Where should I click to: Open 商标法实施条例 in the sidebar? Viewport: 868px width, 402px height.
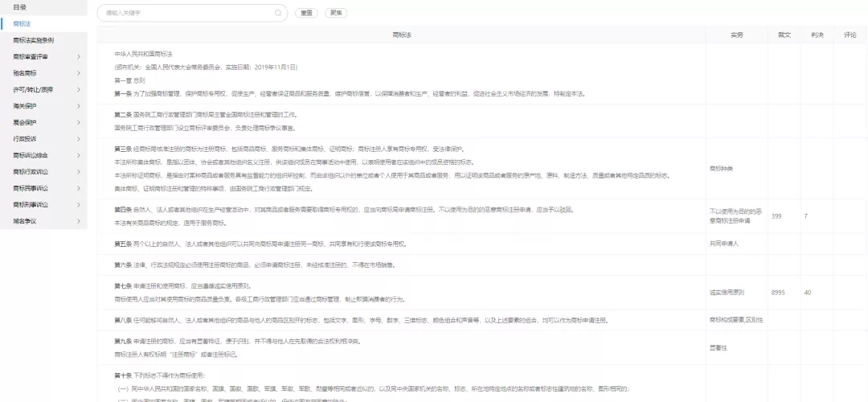point(43,40)
